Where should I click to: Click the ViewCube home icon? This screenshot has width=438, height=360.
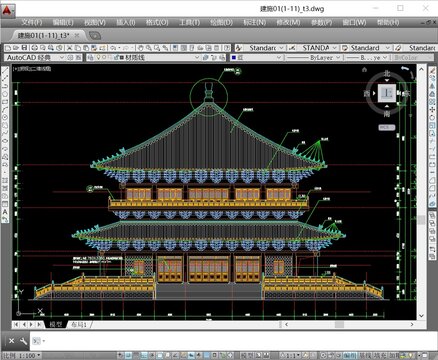tap(364, 70)
